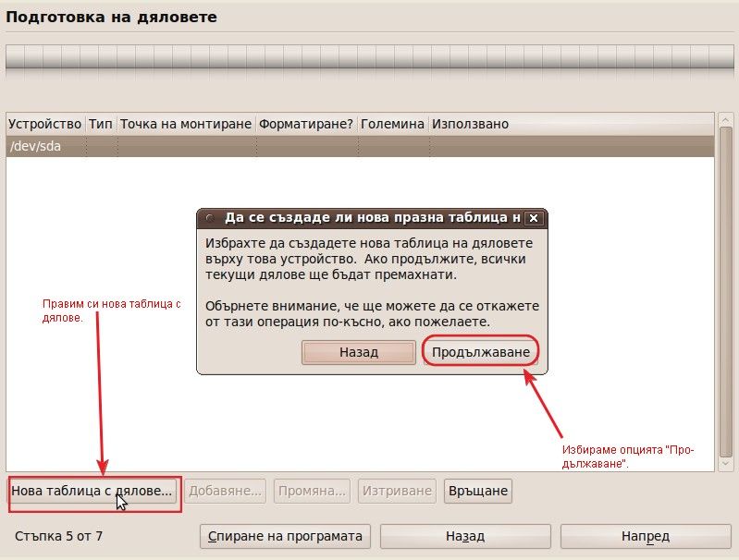Click Точка на монтиране column header

(x=186, y=124)
